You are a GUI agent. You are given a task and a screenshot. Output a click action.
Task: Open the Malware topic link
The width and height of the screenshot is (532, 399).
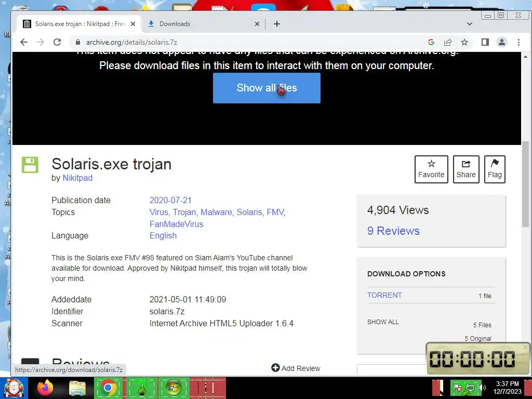coord(216,212)
